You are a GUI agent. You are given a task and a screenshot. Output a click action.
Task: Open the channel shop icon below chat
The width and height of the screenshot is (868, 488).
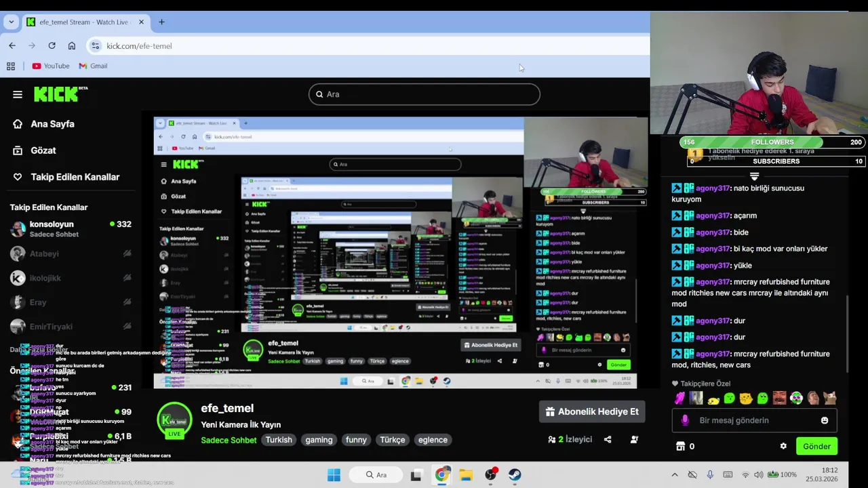(x=680, y=446)
